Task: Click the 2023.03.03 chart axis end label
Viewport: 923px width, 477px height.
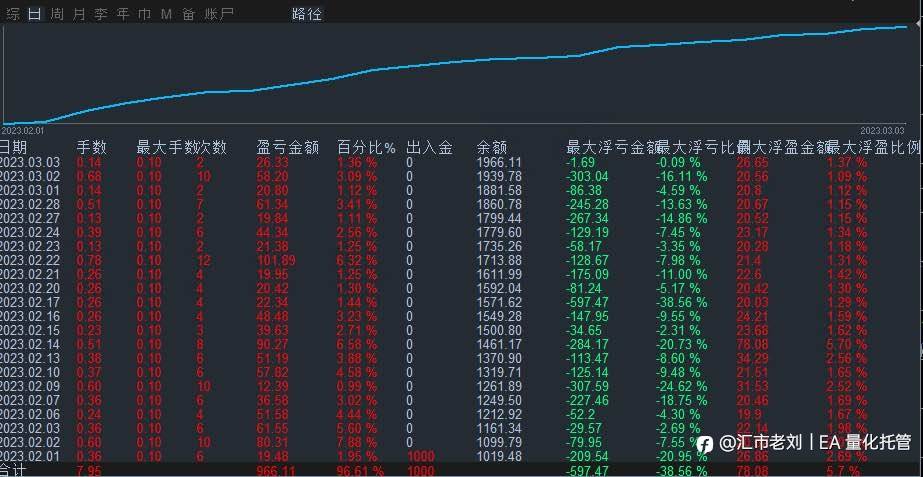Action: [x=882, y=130]
